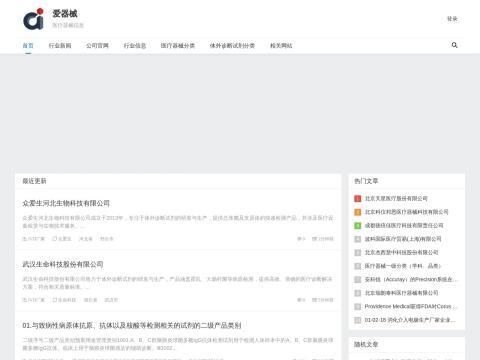Click the green rank-3 badge in 热门文章
This screenshot has height=360, width=480.
point(358,226)
